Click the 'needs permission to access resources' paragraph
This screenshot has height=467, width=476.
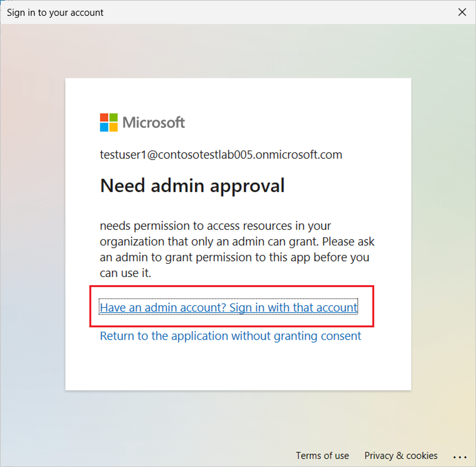(x=237, y=249)
